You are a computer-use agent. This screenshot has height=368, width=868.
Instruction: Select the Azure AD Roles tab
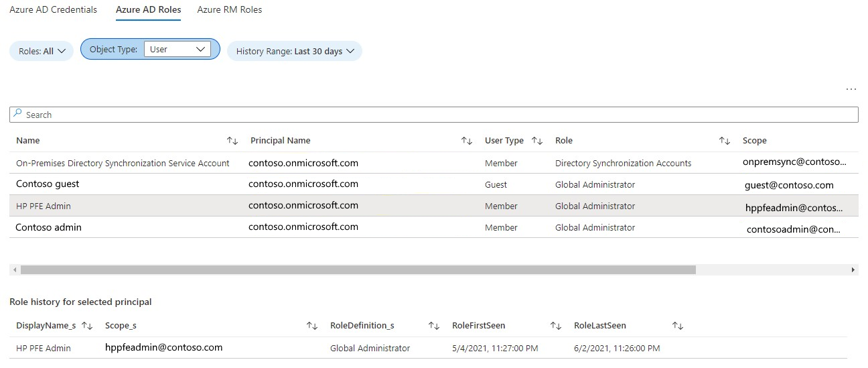tap(148, 10)
